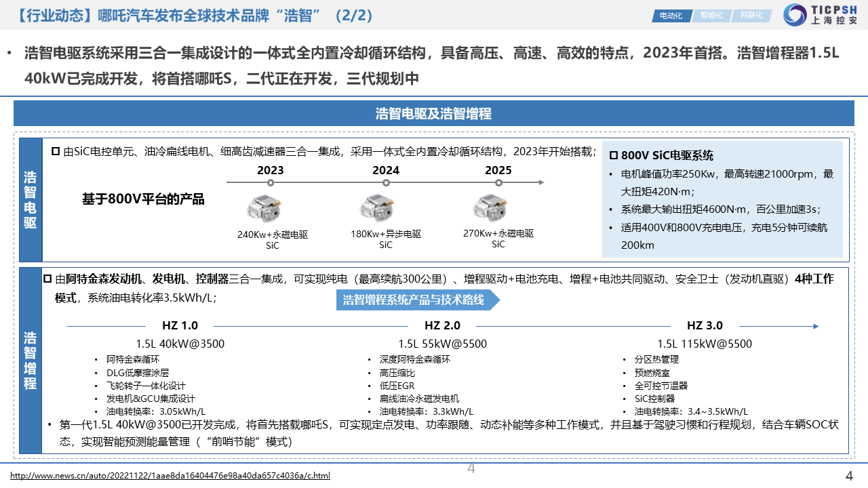Switch to the 智能化 tab

tap(712, 15)
